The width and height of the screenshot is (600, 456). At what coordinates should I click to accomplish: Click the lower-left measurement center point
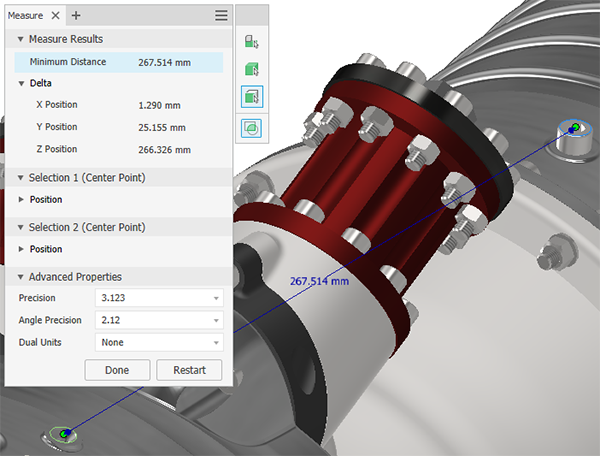point(65,434)
